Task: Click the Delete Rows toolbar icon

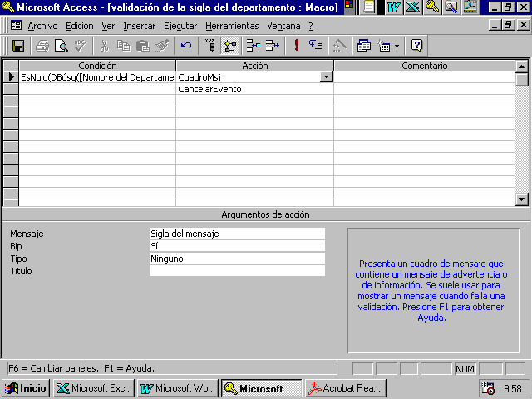Action: pos(273,46)
